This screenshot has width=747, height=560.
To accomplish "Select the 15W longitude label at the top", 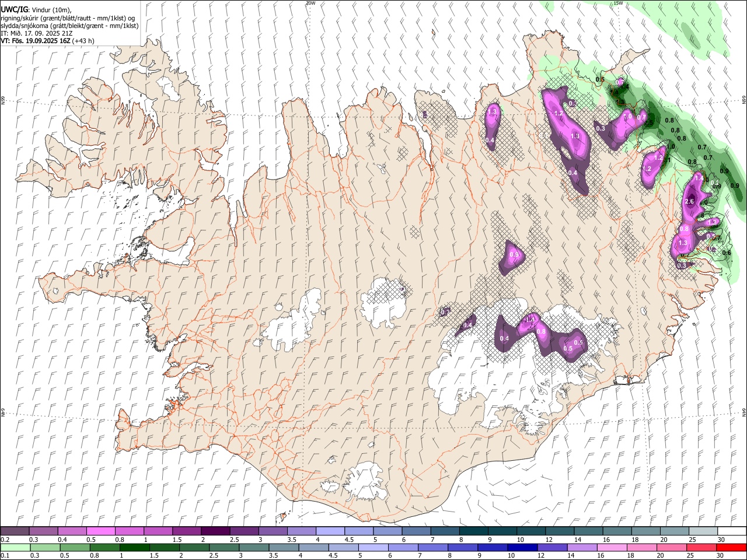I will point(618,3).
